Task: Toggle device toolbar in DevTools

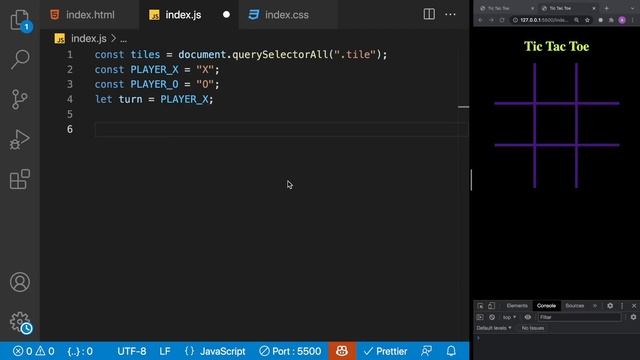Action: [x=491, y=306]
